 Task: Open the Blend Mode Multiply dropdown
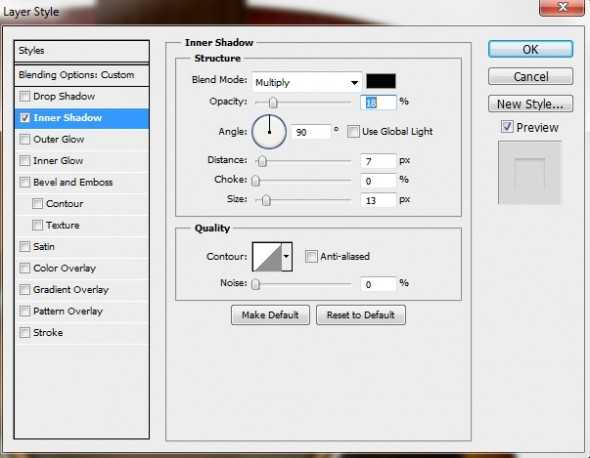click(x=307, y=82)
